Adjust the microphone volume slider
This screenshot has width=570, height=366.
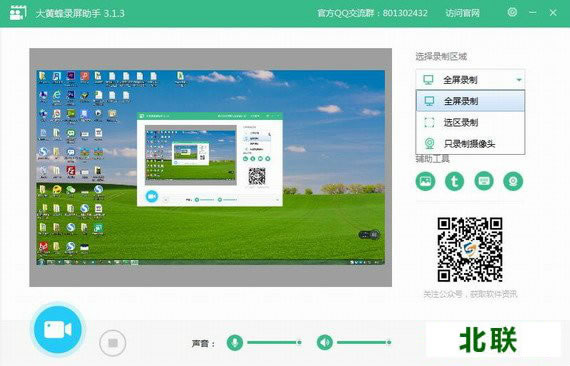[274, 342]
